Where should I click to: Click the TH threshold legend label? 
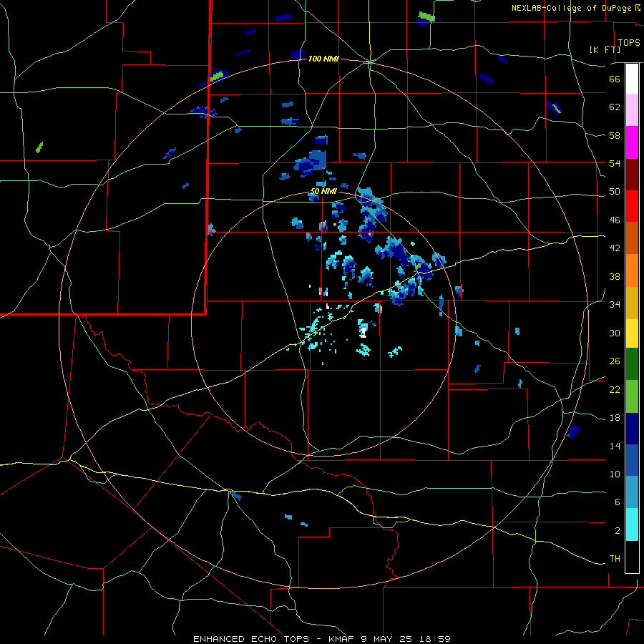pyautogui.click(x=615, y=559)
